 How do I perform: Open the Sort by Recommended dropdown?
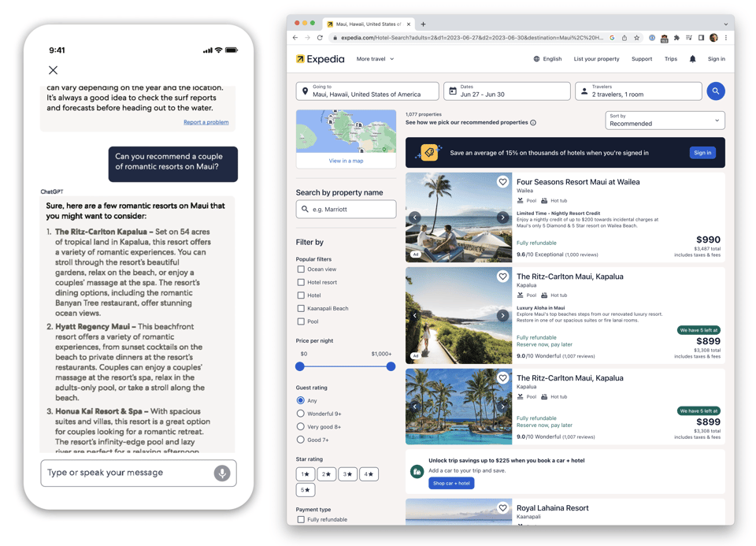pyautogui.click(x=664, y=121)
